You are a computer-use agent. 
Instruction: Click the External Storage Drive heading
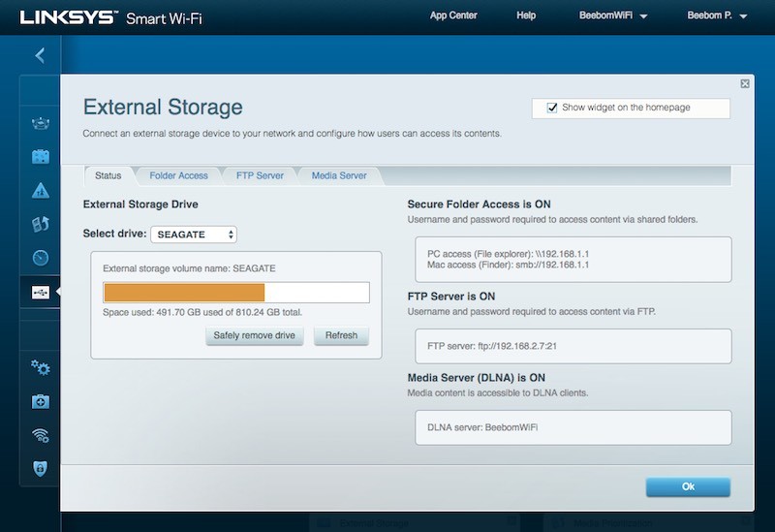coord(140,204)
